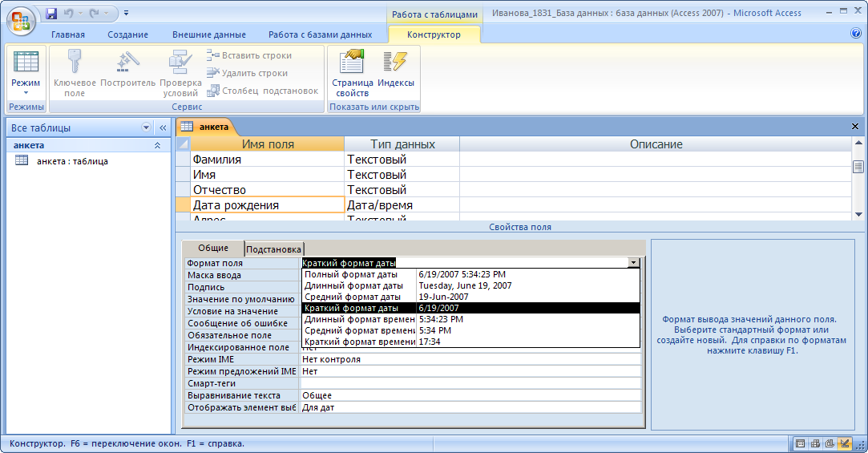Switch to PivotChart view status icon
The width and height of the screenshot is (868, 453).
tap(830, 443)
